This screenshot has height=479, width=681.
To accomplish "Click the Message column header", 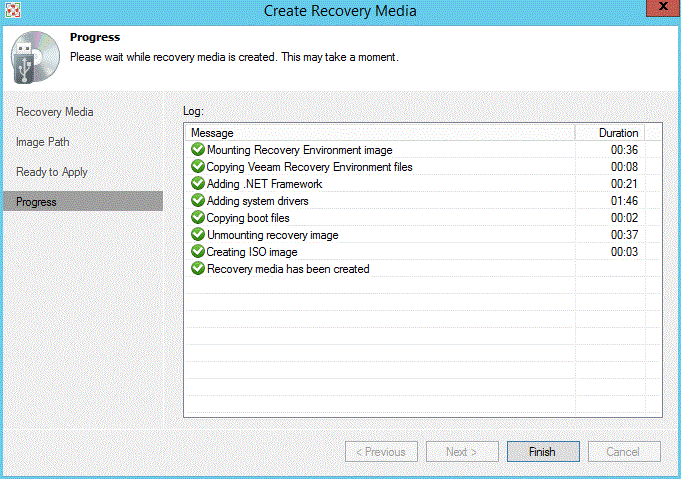I will 380,133.
